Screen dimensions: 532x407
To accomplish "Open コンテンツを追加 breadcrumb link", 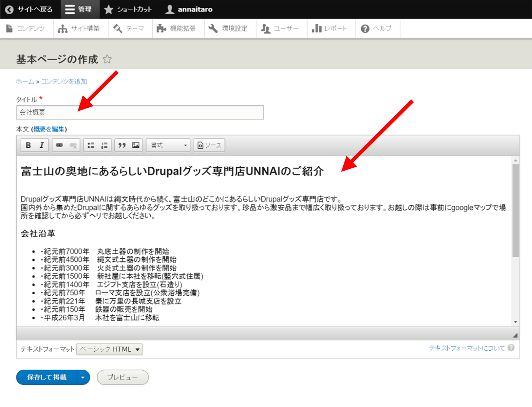I will pyautogui.click(x=64, y=82).
